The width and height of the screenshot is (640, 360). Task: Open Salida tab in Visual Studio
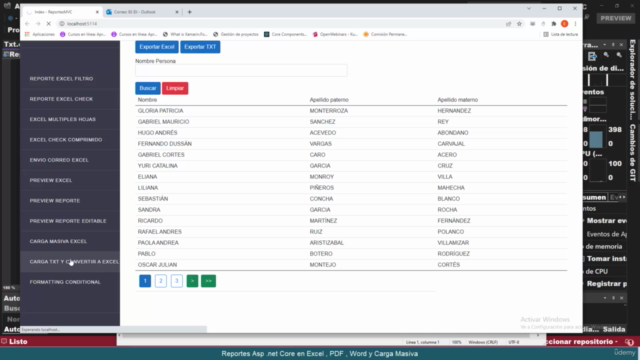(x=614, y=329)
